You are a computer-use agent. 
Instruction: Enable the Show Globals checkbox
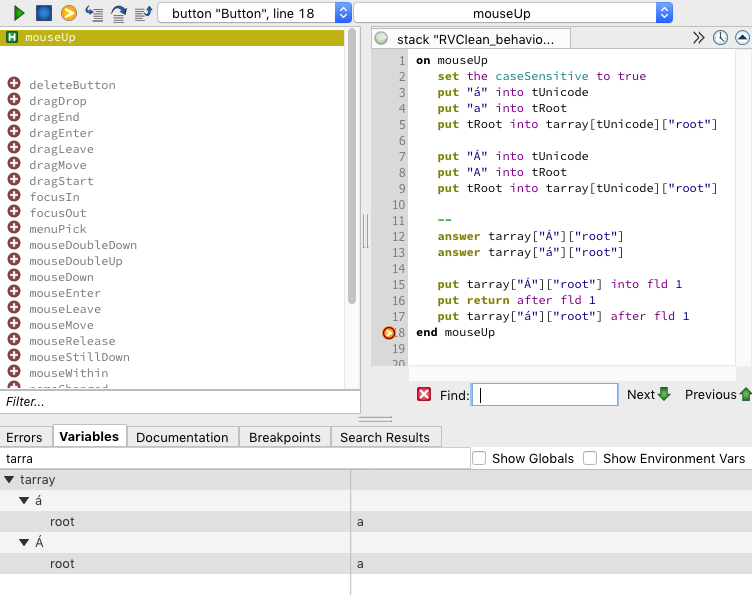point(479,458)
